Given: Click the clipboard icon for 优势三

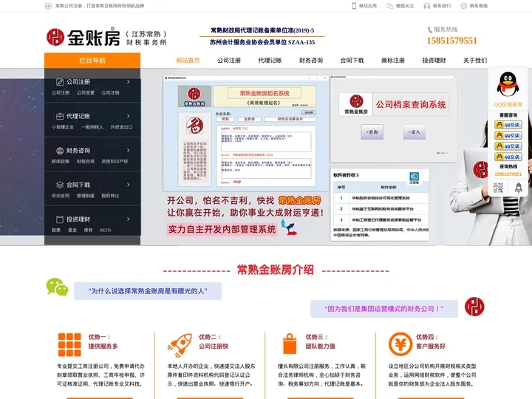Looking at the screenshot, I should point(290,344).
